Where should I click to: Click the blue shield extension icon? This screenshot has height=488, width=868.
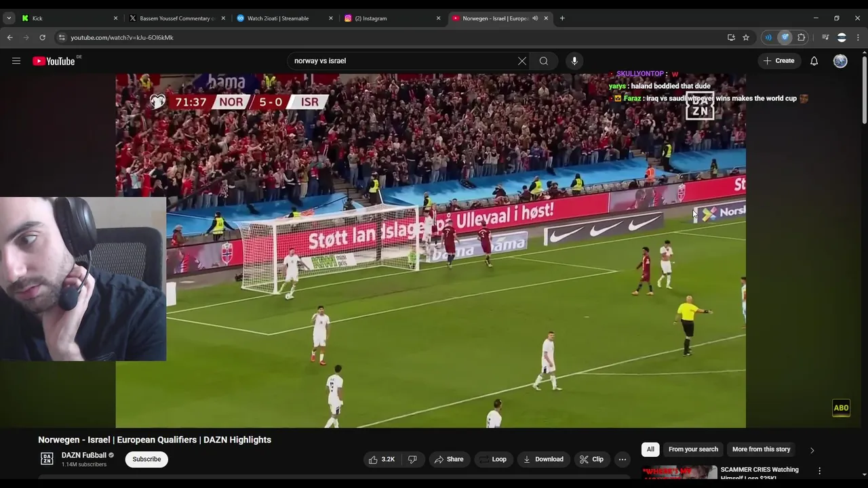click(785, 37)
